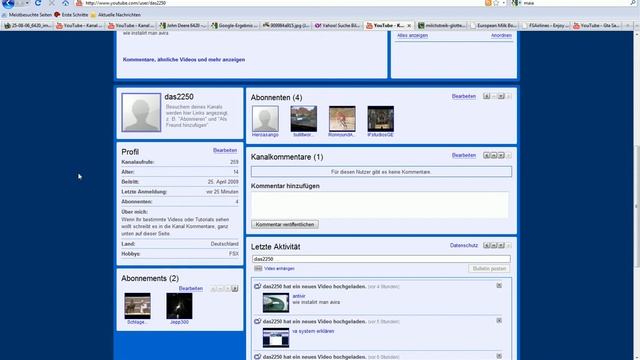Image resolution: width=640 pixels, height=360 pixels.
Task: Move Abonnements module right arrow icon
Action: 235,289
